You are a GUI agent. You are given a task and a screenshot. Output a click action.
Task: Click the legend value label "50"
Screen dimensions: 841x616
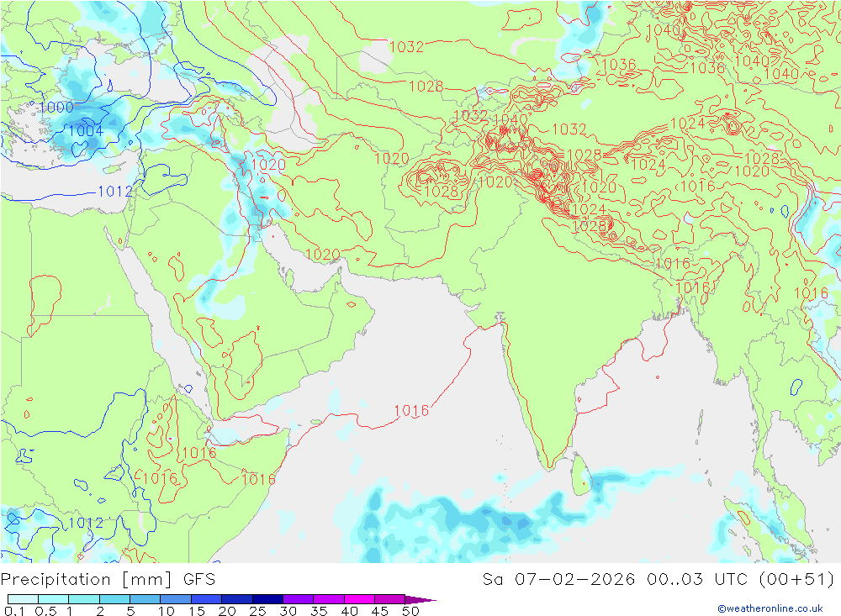(410, 611)
